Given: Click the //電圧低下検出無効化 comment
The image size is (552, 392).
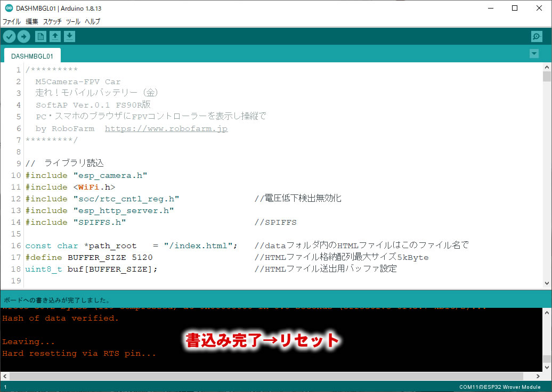Looking at the screenshot, I should point(298,198).
